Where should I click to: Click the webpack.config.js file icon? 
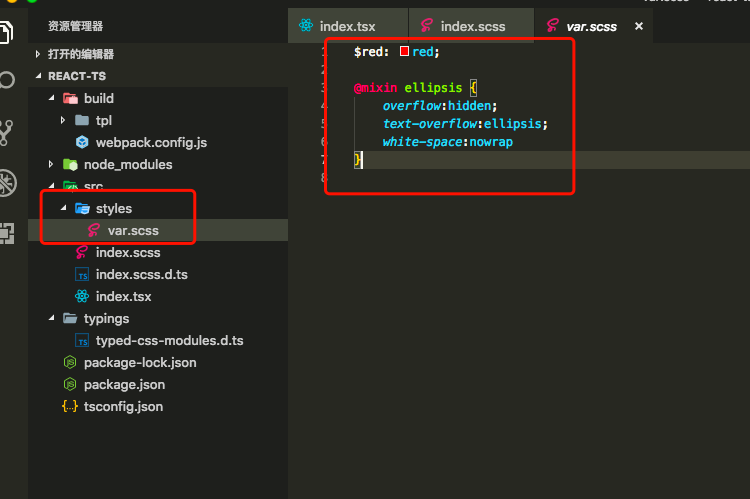[82, 142]
